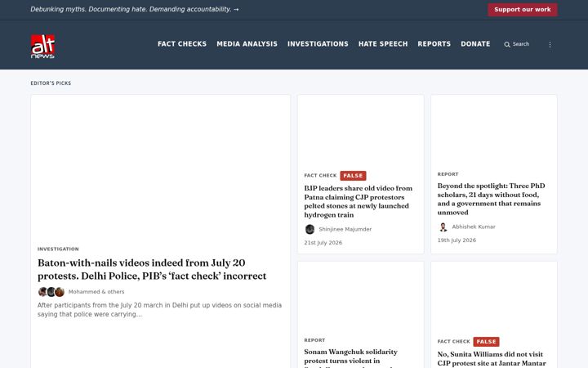Click Support our work button
The width and height of the screenshot is (588, 368).
523,9
